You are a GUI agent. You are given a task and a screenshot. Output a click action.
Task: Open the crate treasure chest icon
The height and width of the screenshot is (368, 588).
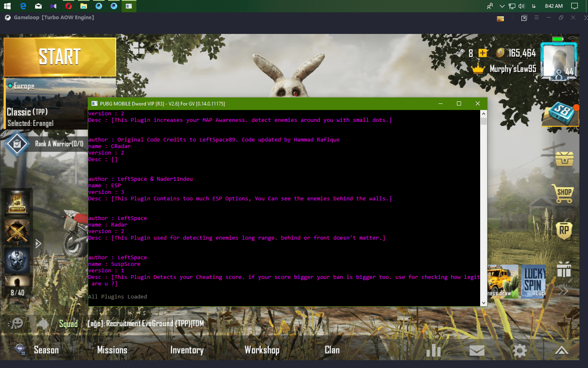(x=564, y=159)
